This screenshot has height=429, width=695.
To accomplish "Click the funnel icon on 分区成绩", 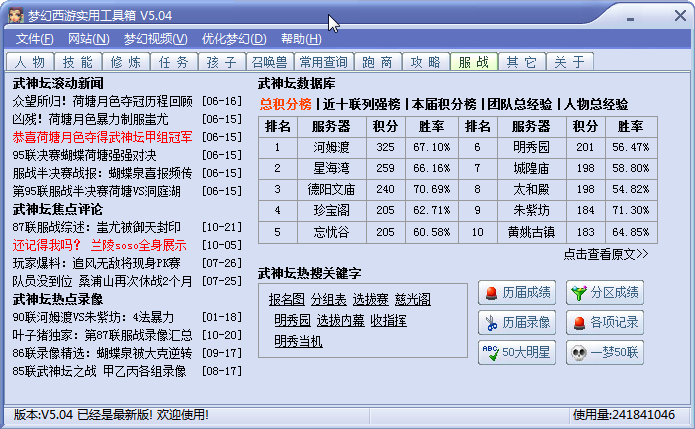I will coord(579,293).
